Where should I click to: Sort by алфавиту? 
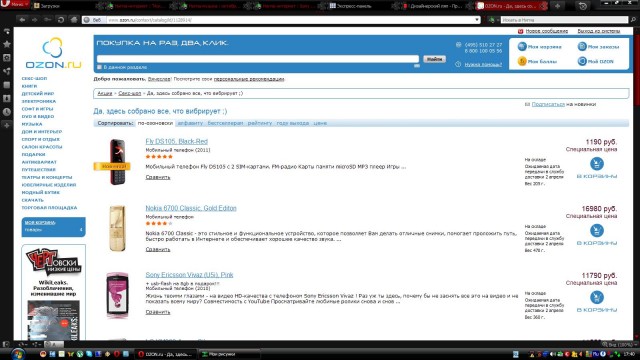pos(190,123)
